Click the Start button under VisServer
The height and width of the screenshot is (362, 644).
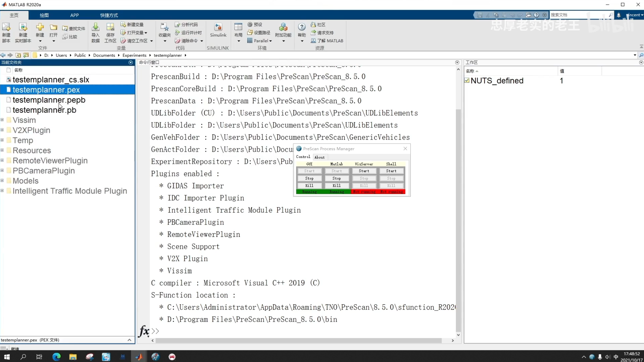coord(364,171)
